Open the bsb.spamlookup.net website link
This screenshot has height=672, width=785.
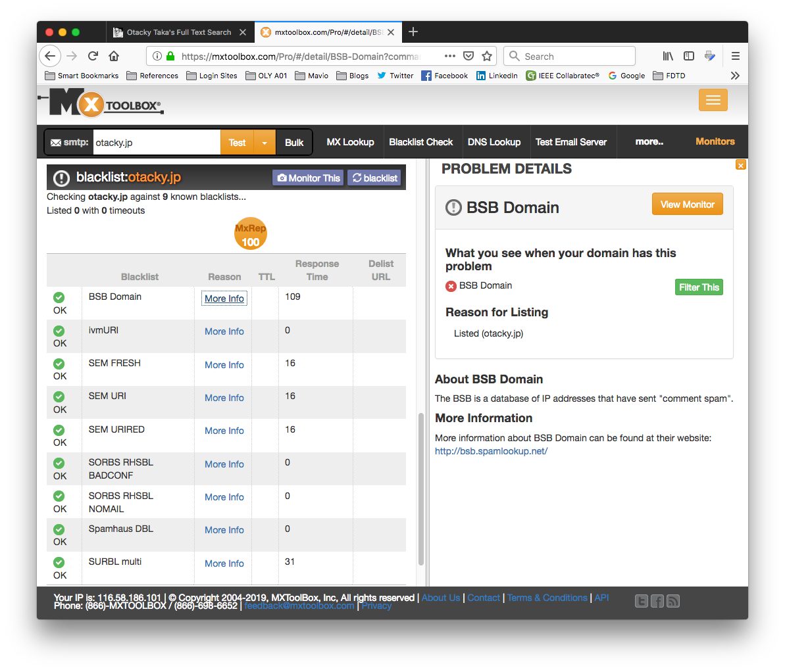pos(491,451)
